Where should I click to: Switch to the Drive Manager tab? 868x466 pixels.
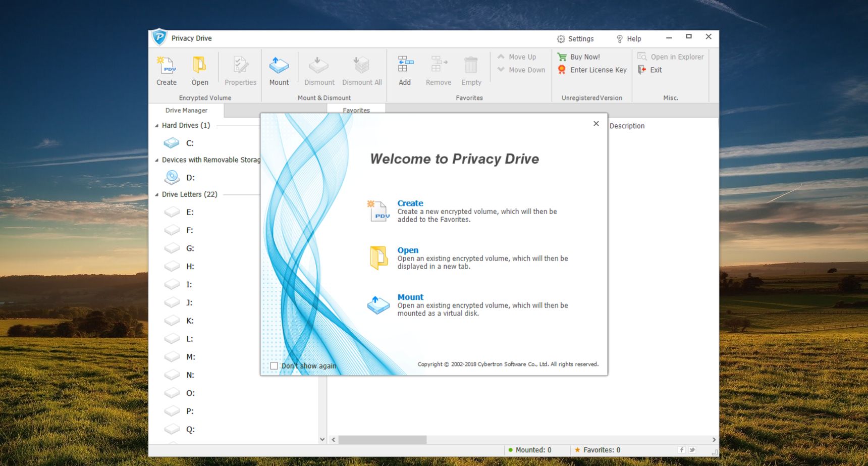(186, 110)
